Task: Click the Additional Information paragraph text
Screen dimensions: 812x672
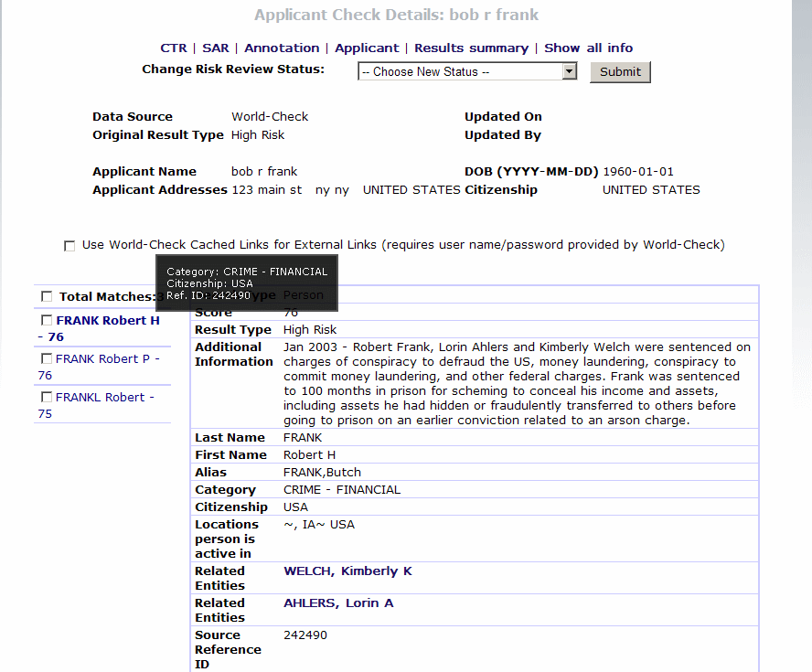Action: (517, 384)
